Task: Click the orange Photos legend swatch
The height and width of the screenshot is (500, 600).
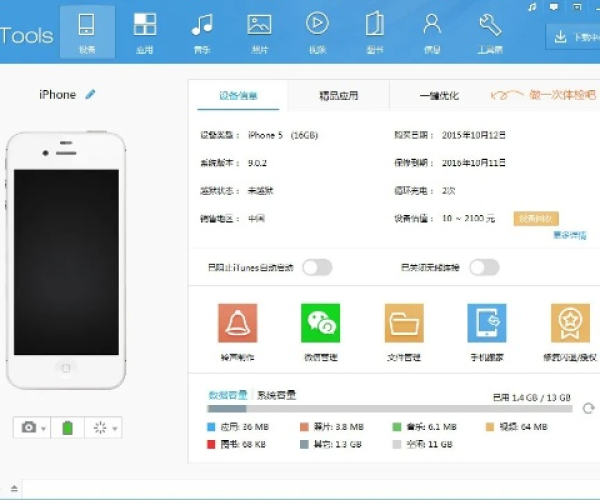Action: pos(305,427)
